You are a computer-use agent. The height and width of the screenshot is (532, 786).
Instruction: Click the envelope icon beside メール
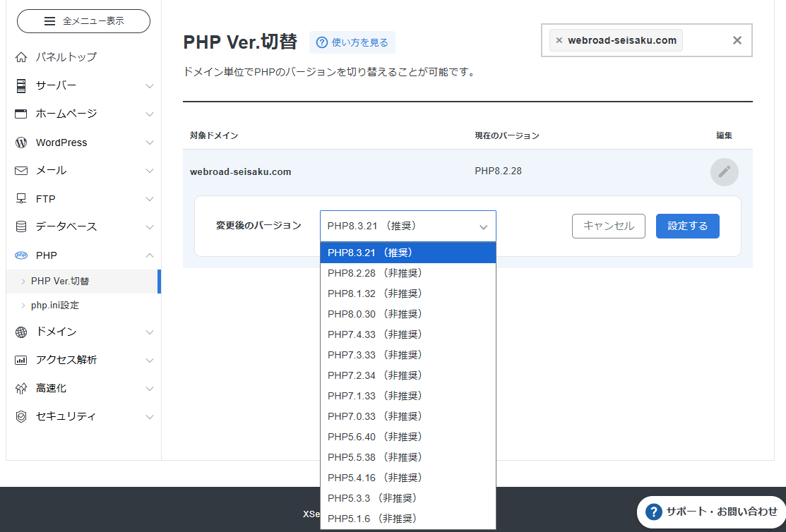point(21,171)
